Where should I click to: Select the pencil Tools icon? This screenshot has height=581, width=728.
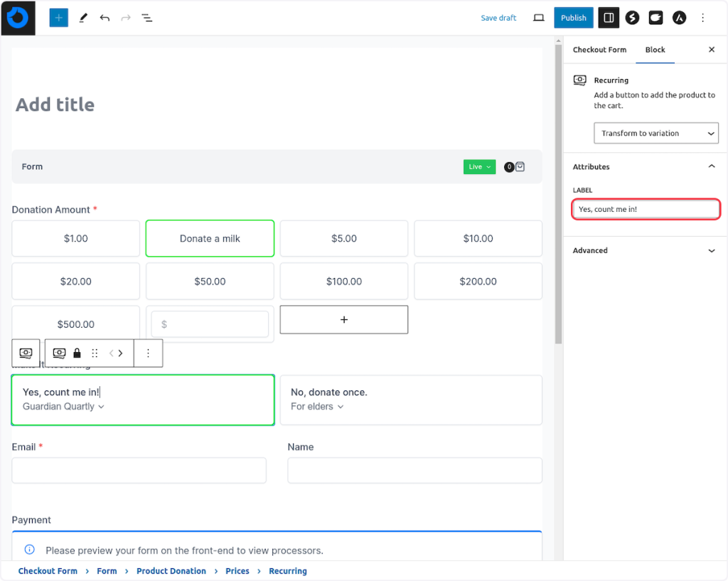click(83, 18)
